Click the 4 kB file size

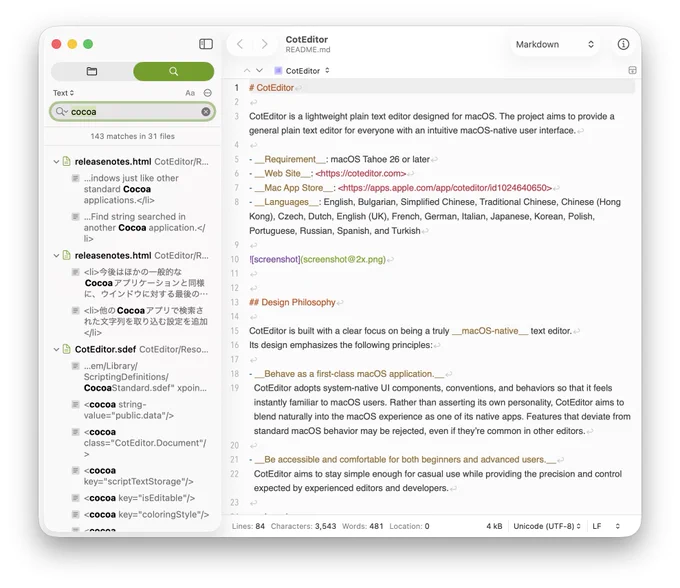[494, 526]
